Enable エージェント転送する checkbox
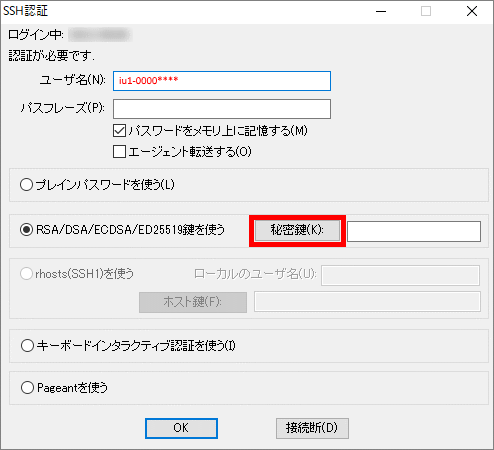The width and height of the screenshot is (494, 450). pyautogui.click(x=119, y=152)
